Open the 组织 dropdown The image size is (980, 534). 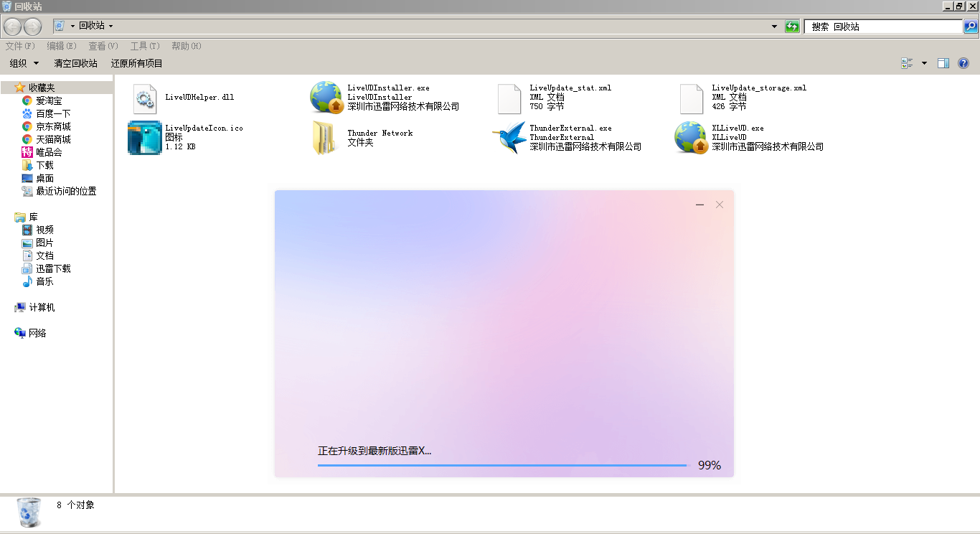pyautogui.click(x=24, y=63)
